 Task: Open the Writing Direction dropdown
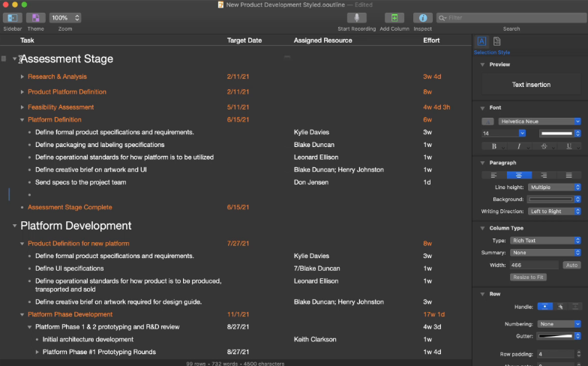(x=554, y=211)
